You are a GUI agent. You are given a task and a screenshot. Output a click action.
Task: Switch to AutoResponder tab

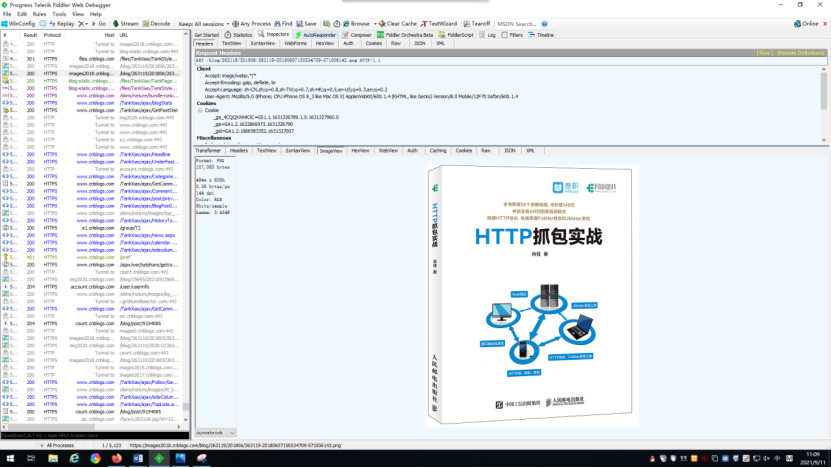(x=316, y=35)
